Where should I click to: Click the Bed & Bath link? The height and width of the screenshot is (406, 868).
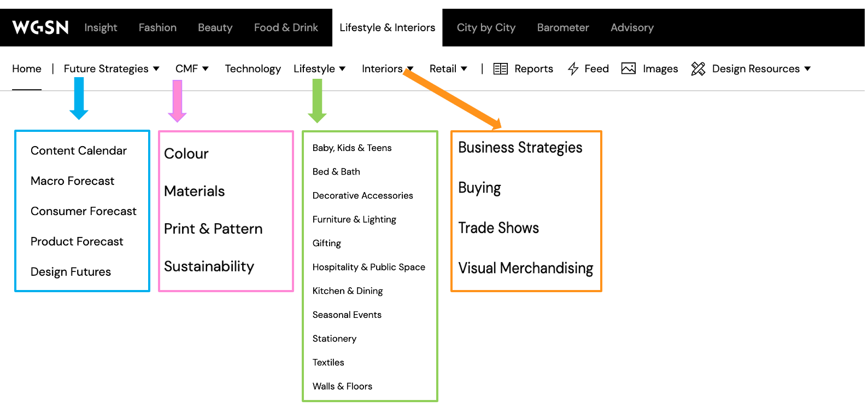336,171
